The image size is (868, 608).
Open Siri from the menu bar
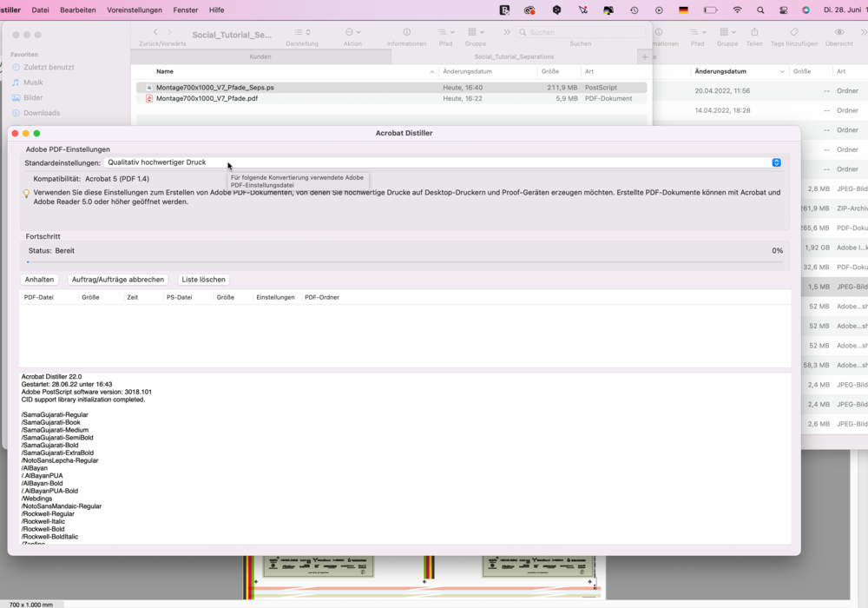point(806,10)
